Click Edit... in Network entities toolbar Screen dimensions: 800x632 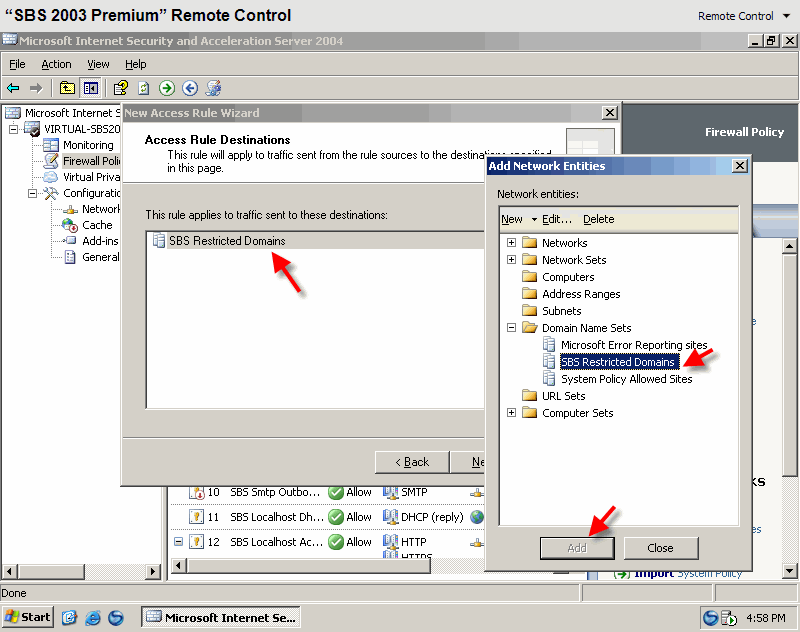coord(557,219)
